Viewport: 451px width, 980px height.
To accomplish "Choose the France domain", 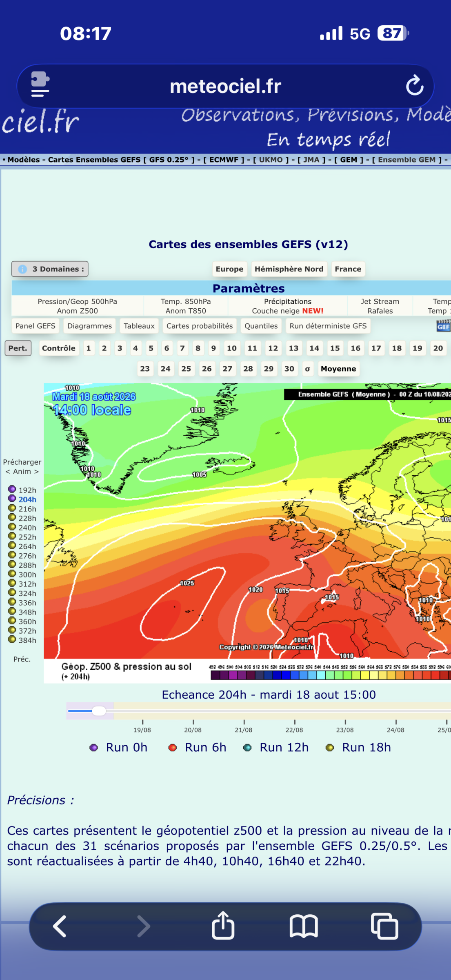I will click(x=348, y=269).
